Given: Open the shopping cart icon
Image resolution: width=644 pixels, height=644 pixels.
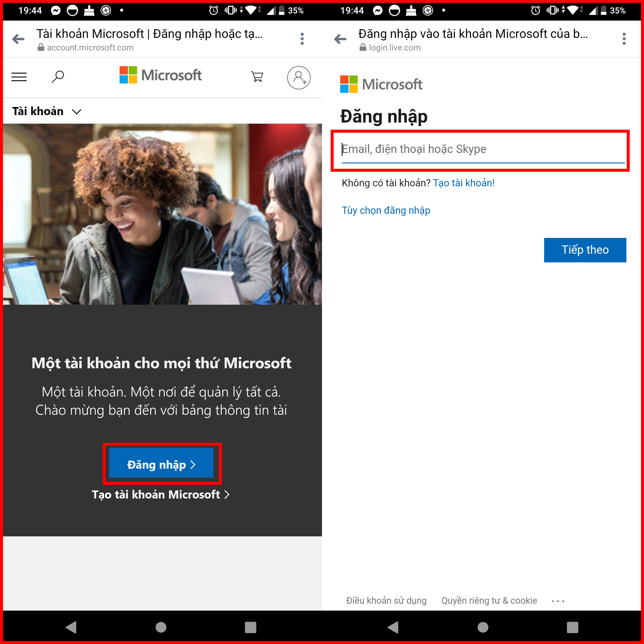Looking at the screenshot, I should pos(257,77).
